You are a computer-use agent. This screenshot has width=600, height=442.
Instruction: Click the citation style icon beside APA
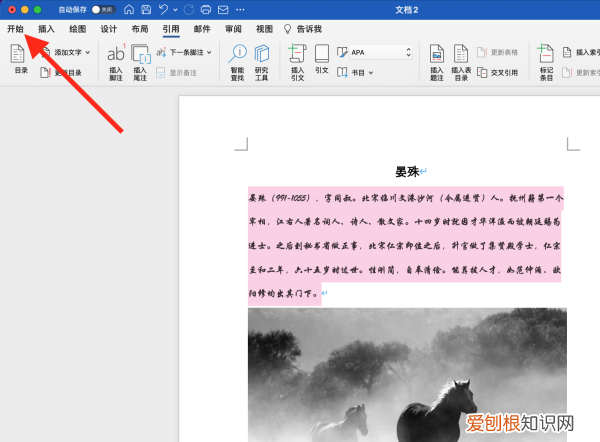pyautogui.click(x=342, y=52)
